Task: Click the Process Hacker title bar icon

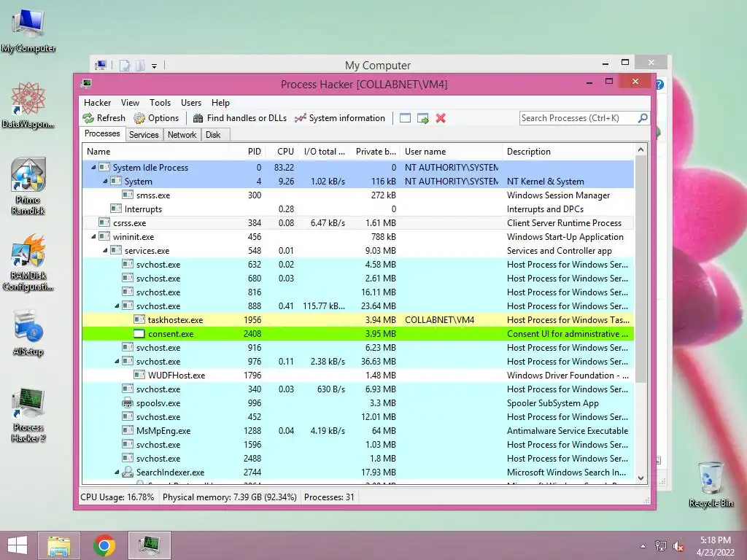Action: (86, 84)
